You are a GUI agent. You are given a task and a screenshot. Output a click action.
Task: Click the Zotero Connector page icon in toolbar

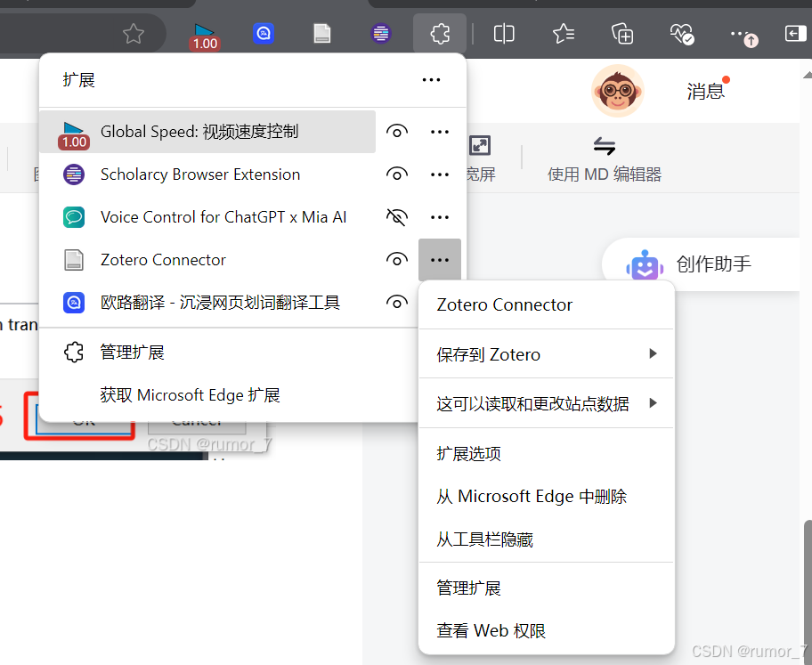(x=322, y=34)
